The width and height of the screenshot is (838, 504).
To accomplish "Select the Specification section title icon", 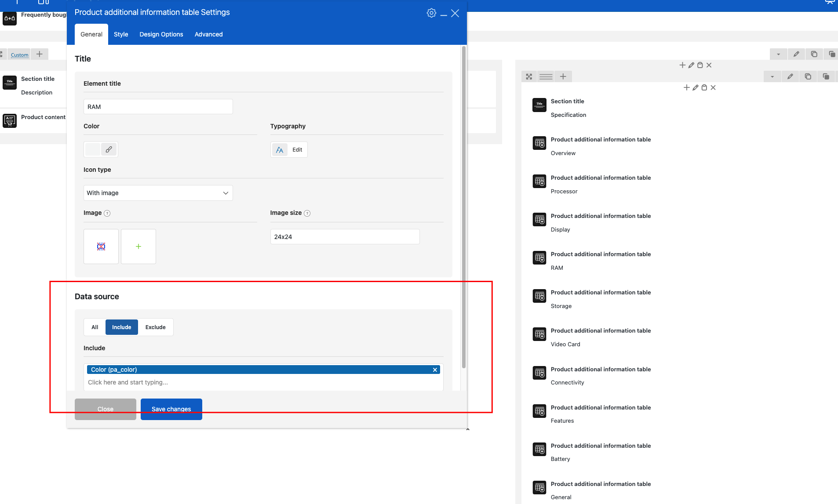I will pyautogui.click(x=539, y=105).
